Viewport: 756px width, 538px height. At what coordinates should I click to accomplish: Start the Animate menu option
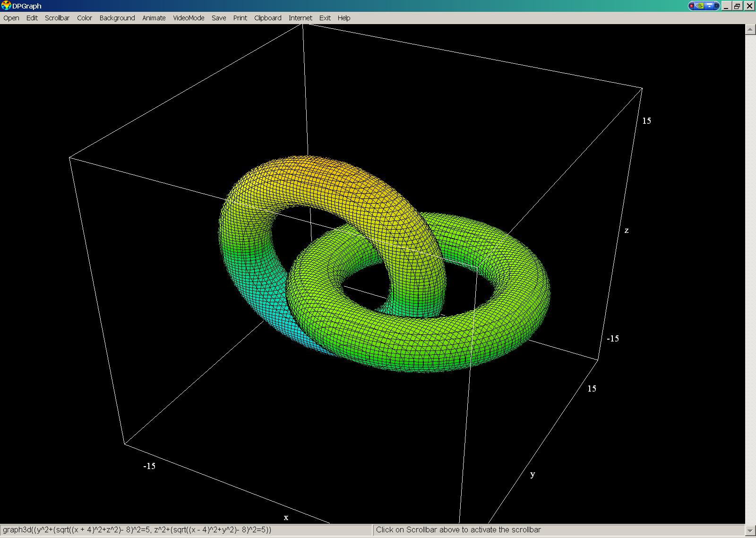(154, 18)
